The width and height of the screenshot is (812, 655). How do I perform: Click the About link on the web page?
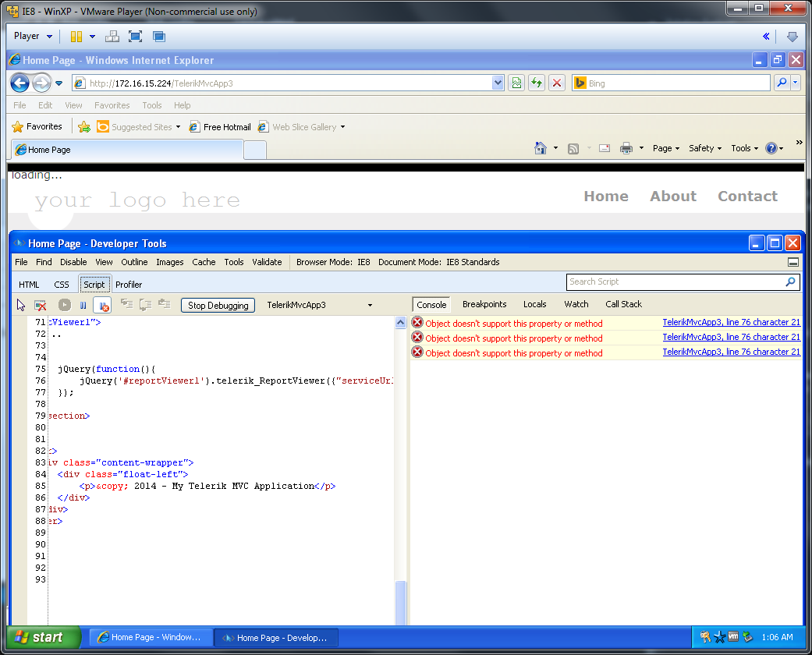(673, 196)
